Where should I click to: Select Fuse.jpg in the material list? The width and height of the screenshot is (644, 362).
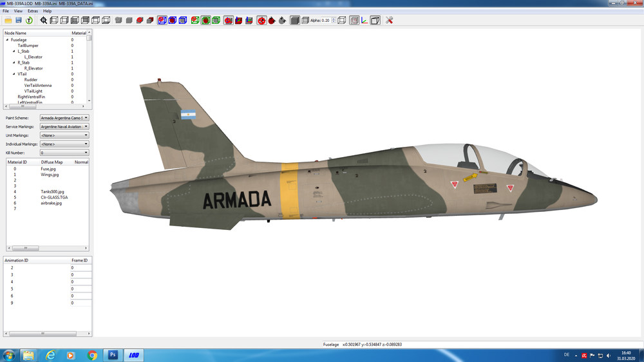48,169
